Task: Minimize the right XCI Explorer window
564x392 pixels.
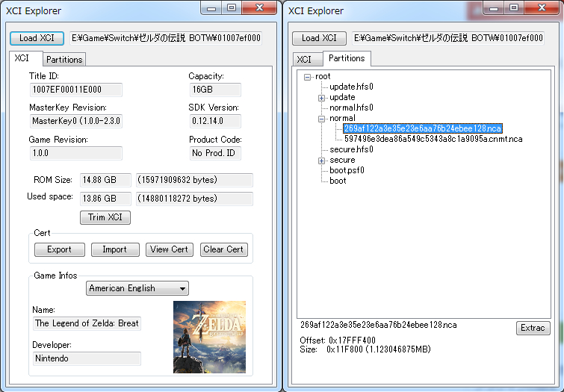Action: [x=494, y=8]
